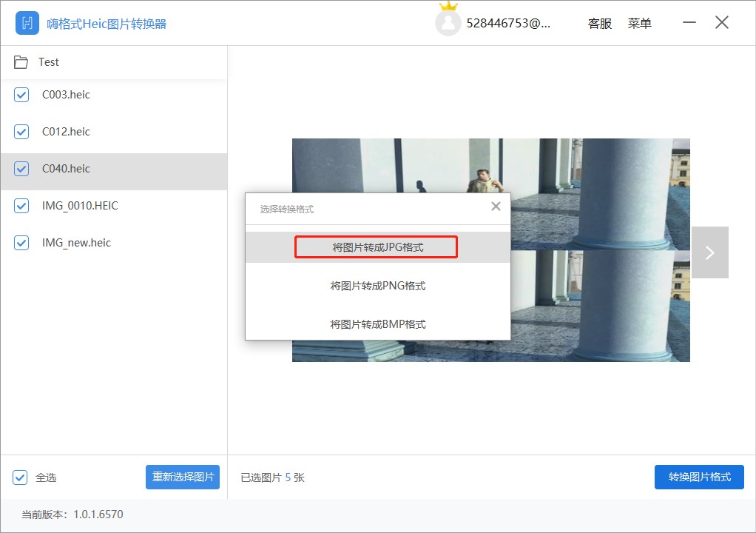Deselect the IMG_0010.HEIC checkbox

21,206
